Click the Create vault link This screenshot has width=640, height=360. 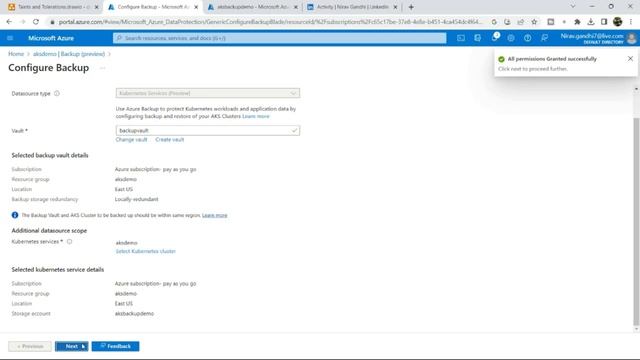[170, 140]
